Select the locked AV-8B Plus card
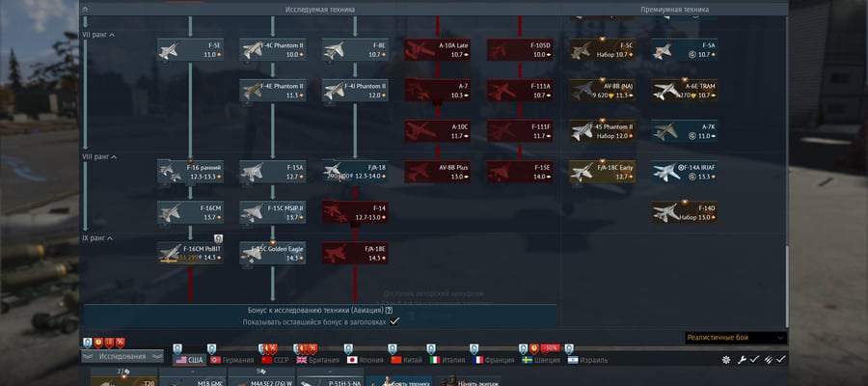Image resolution: width=868 pixels, height=386 pixels. (x=438, y=172)
